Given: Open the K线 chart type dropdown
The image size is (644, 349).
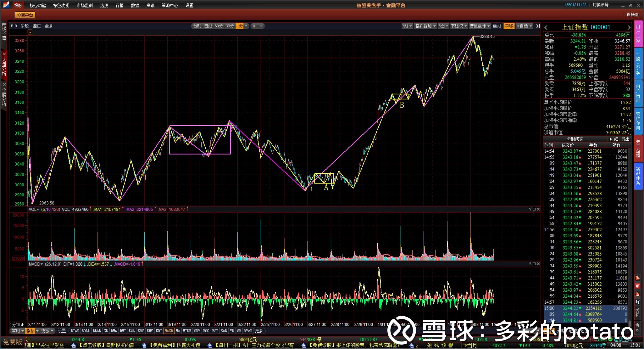Looking at the screenshot, I should pyautogui.click(x=407, y=26).
